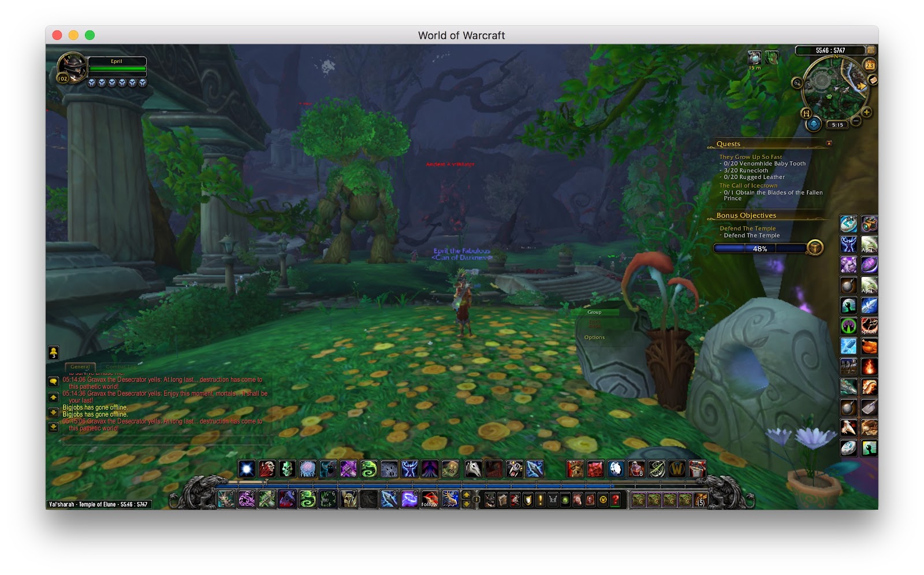Check mail via the minimap letter icon
Image resolution: width=924 pixels, height=575 pixels.
[x=873, y=80]
